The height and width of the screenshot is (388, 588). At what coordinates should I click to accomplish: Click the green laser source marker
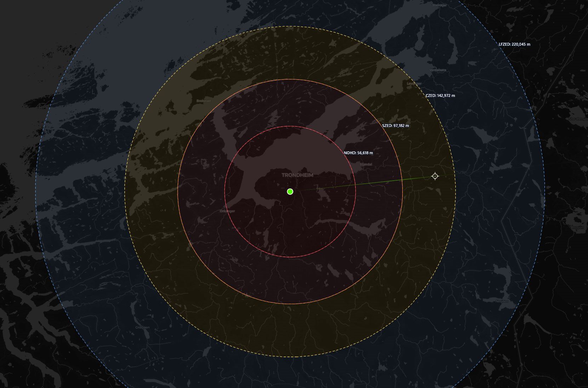click(x=290, y=192)
